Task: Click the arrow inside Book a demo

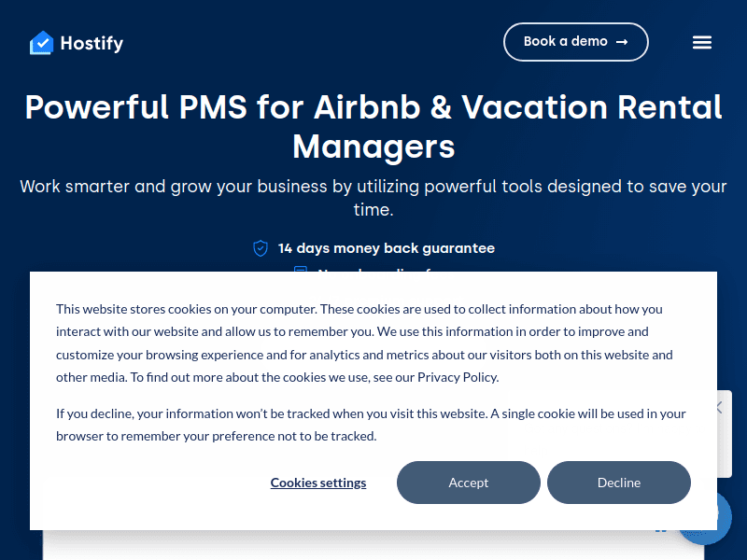Action: [x=622, y=42]
